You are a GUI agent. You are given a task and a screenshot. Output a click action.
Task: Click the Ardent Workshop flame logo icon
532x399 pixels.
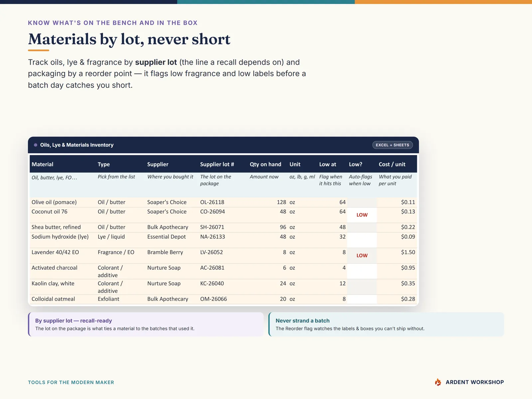coord(438,382)
